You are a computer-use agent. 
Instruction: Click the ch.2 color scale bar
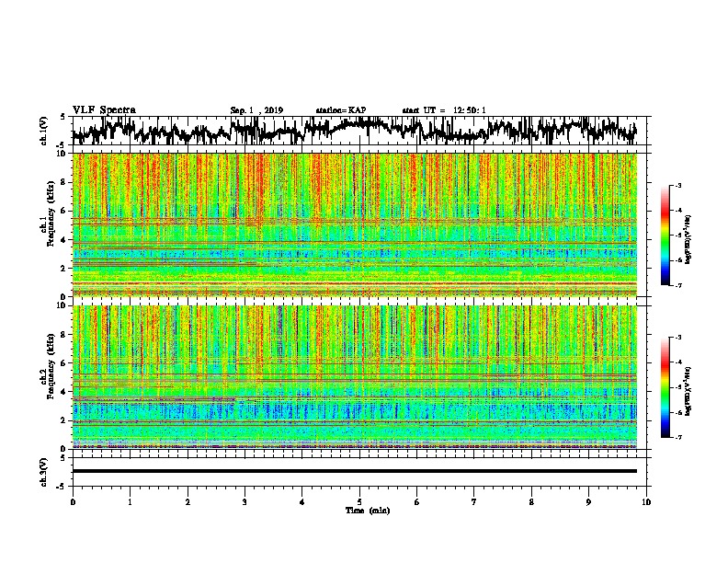coord(665,387)
